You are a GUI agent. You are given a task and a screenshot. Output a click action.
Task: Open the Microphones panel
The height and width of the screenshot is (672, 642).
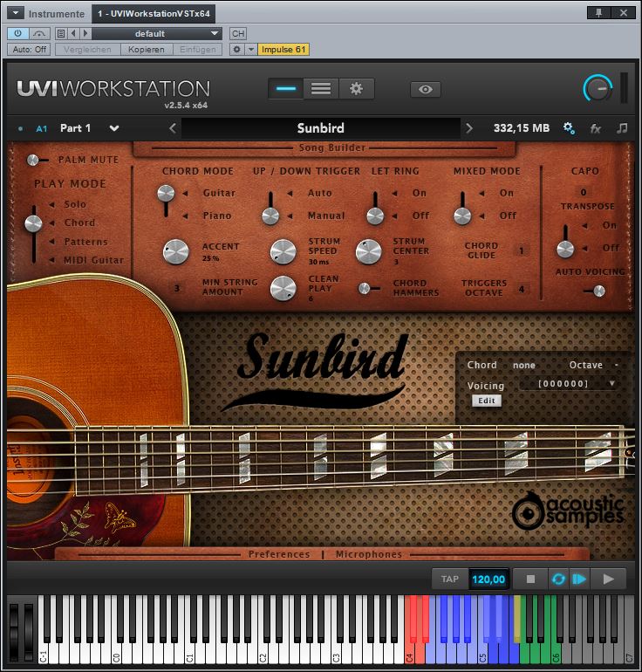coord(369,554)
